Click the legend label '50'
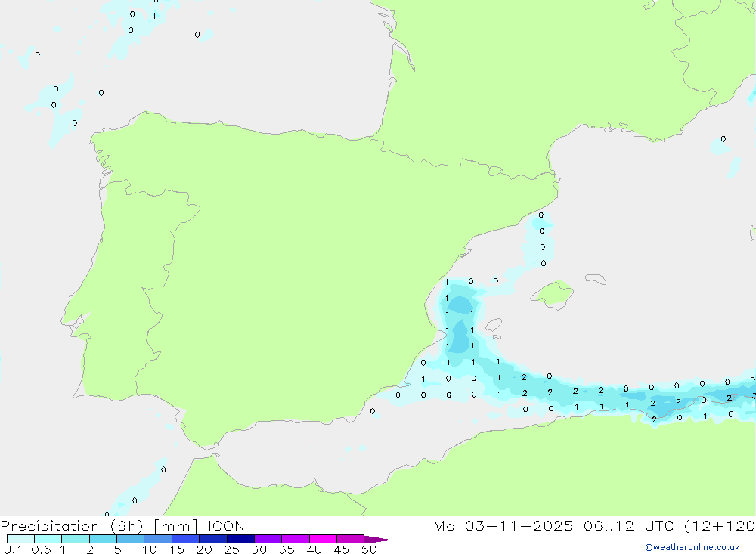 [x=369, y=549]
